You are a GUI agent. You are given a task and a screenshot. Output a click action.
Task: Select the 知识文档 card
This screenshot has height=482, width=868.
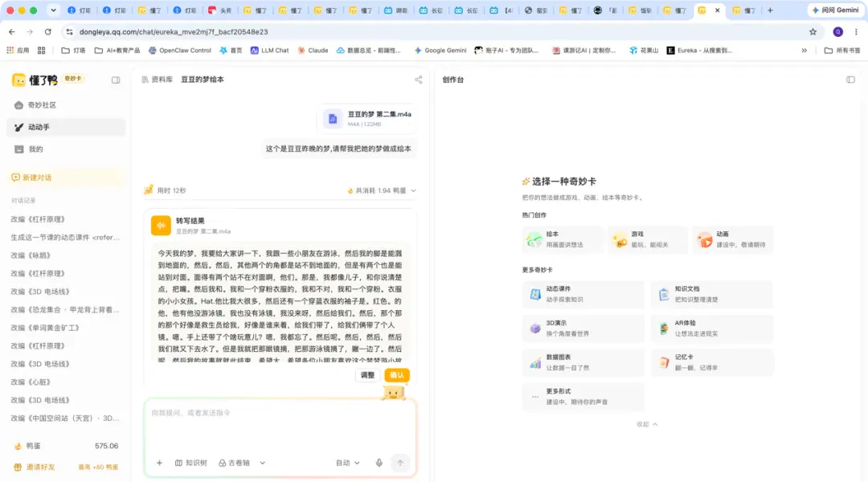pos(712,294)
